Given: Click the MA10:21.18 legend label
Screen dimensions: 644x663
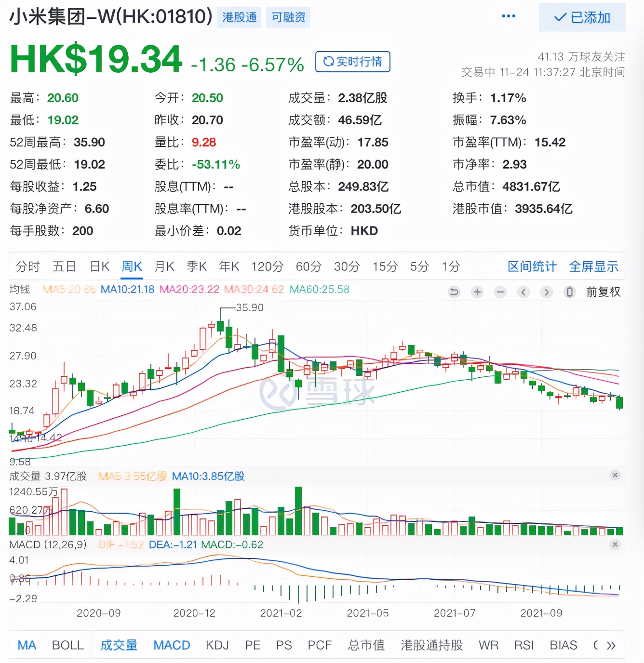Looking at the screenshot, I should [x=127, y=289].
